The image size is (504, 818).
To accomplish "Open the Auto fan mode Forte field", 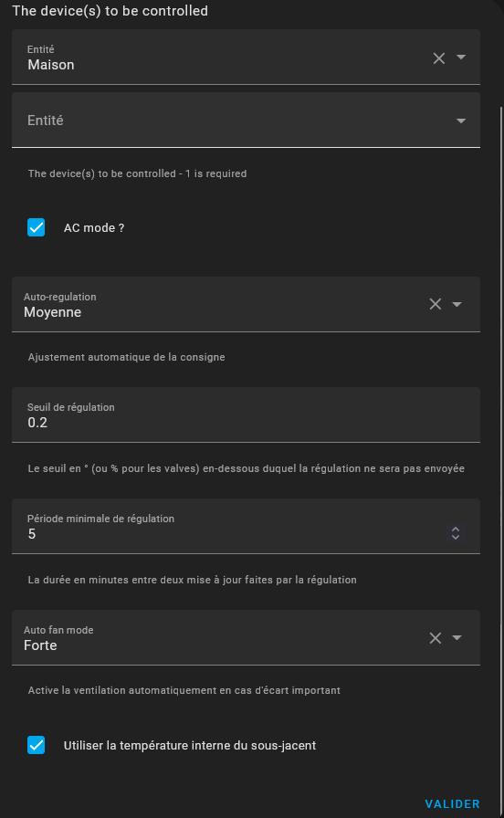I will coord(246,637).
